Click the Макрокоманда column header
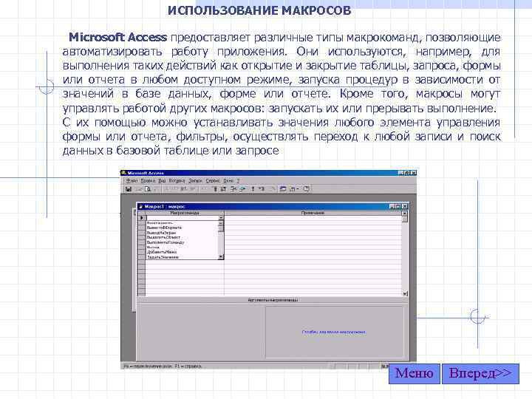The width and height of the screenshot is (532, 399). point(185,213)
